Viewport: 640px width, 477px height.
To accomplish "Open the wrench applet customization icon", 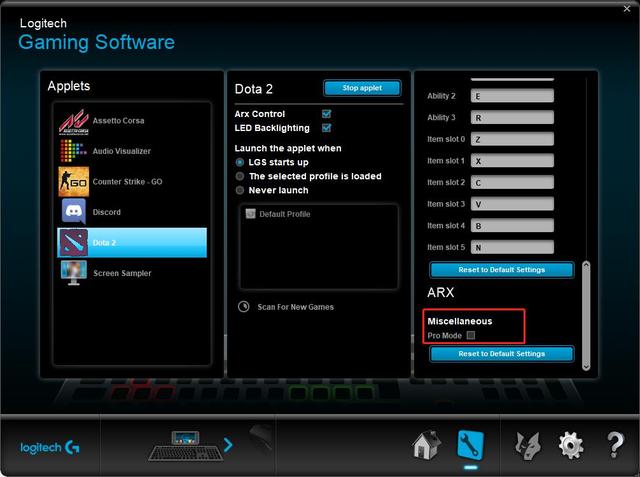I will click(470, 445).
